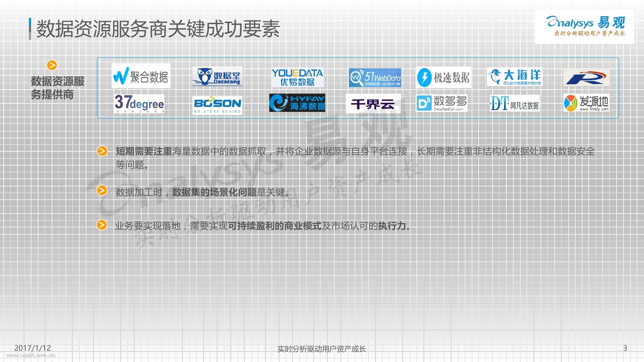Click the 聚合数据 logo

coord(141,76)
